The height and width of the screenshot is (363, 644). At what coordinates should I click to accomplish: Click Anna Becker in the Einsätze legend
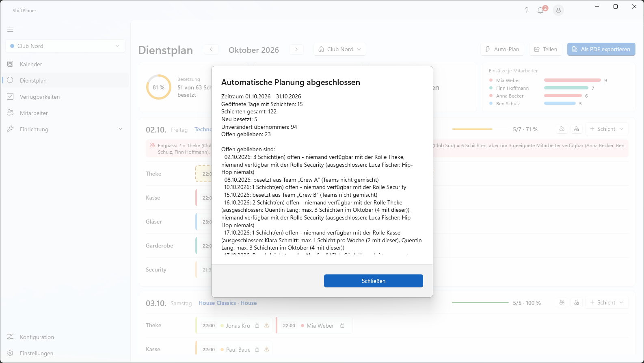[x=510, y=96]
